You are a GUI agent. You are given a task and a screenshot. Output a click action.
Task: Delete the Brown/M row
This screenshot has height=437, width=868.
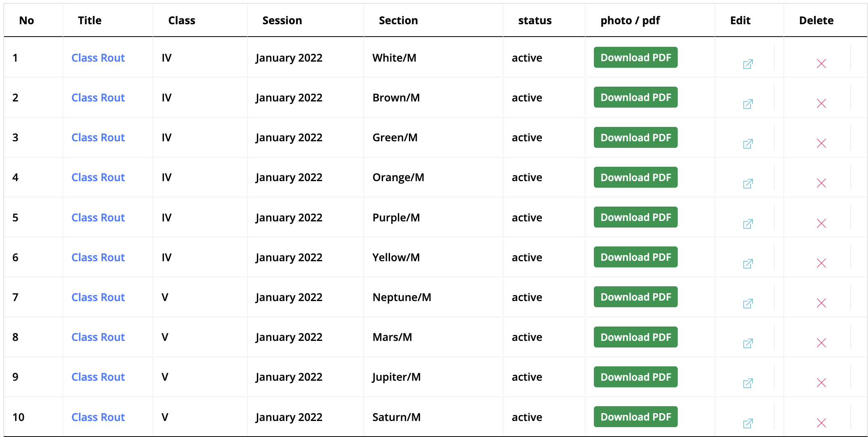[821, 103]
